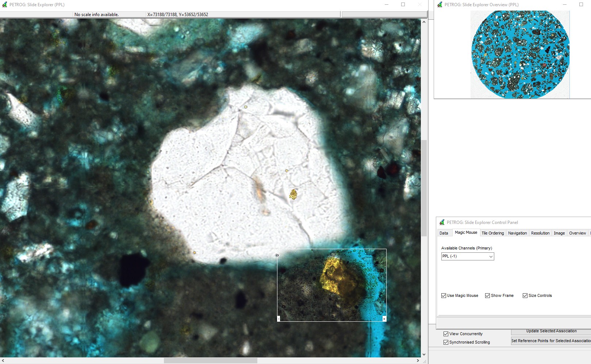Toggle Synchronised Scrolling checkbox

446,342
